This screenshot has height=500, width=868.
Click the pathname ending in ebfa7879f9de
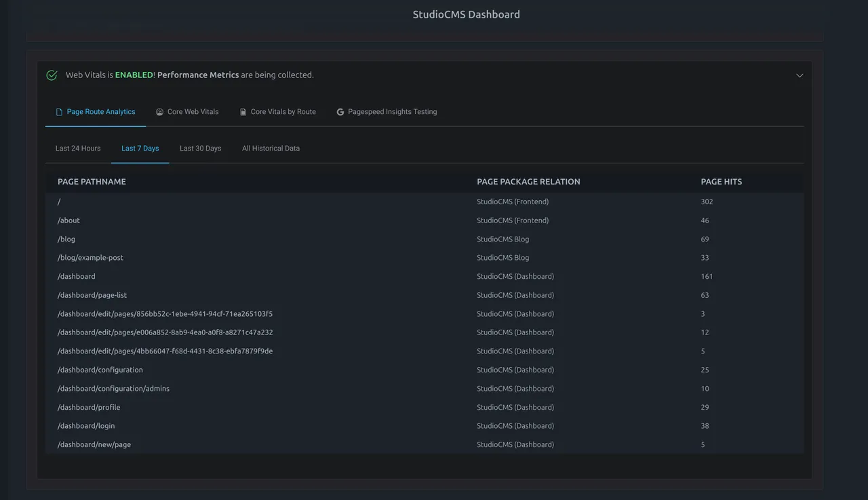[165, 351]
